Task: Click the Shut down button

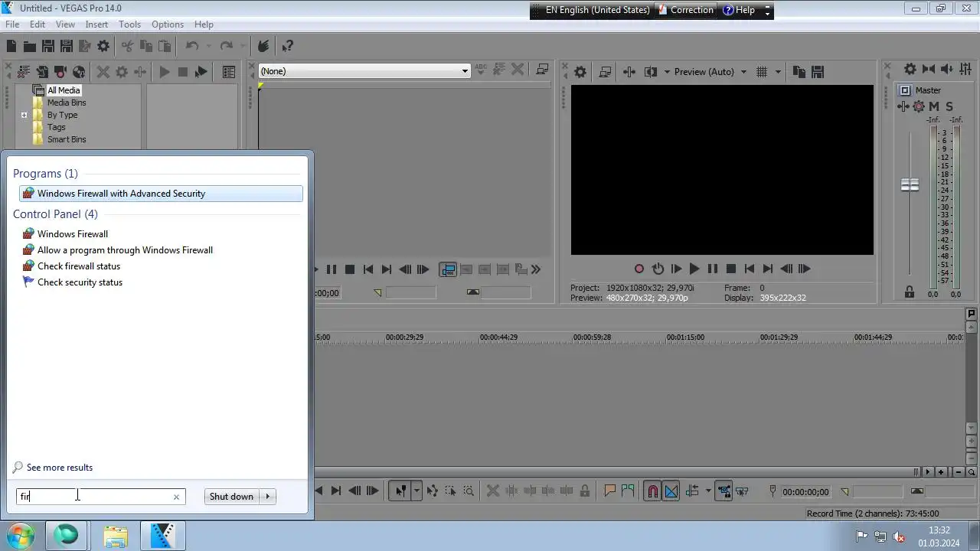Action: click(x=231, y=497)
